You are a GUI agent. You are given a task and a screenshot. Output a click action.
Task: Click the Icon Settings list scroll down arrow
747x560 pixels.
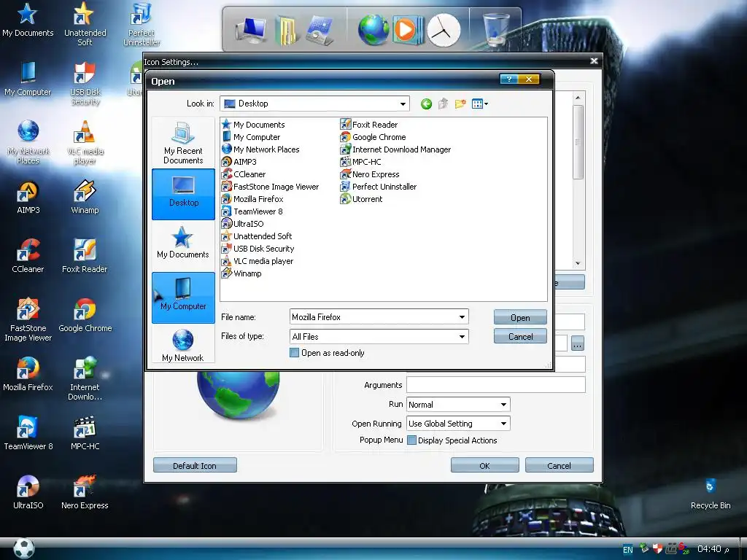[x=578, y=263]
